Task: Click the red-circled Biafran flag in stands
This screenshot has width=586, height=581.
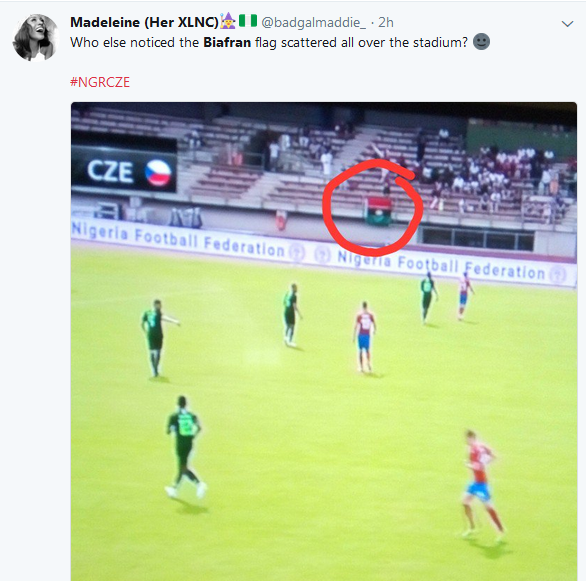Action: coord(378,211)
